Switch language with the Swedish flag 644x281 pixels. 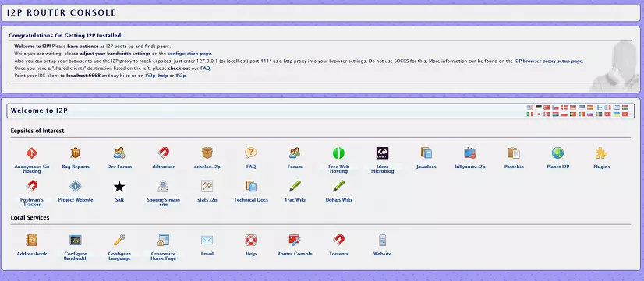pos(599,114)
